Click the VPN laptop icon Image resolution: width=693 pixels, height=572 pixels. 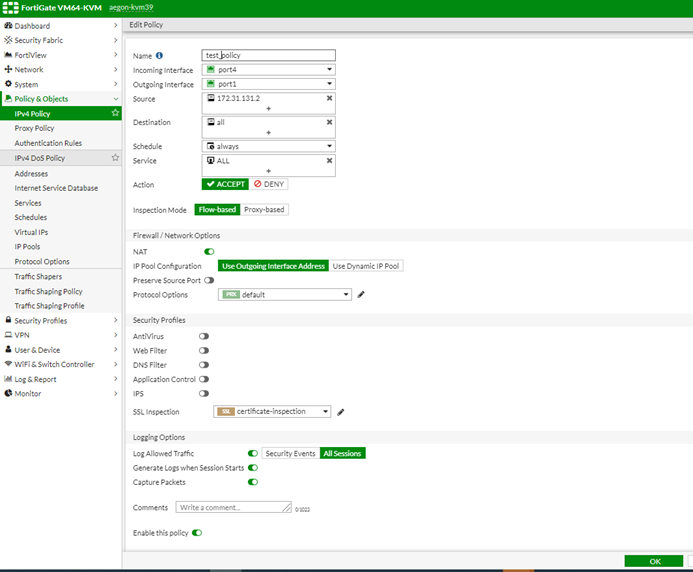click(x=8, y=335)
